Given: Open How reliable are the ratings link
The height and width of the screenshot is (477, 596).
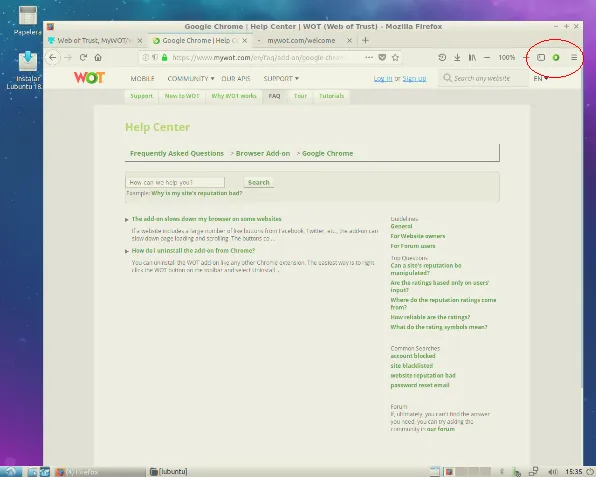Looking at the screenshot, I should pyautogui.click(x=430, y=317).
